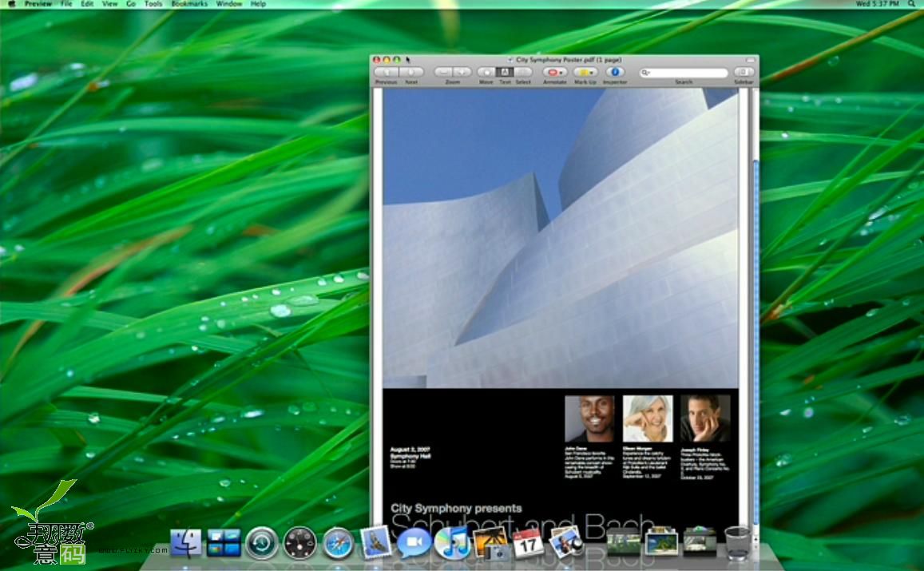Open the middle photo stack in the Dock
This screenshot has height=571, width=924.
[x=662, y=542]
